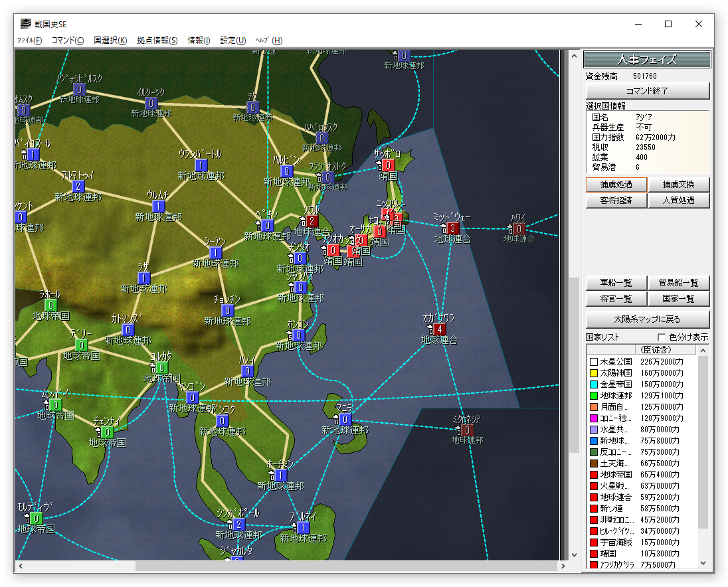Enable the 色分け表示 checkbox
Screen dimensions: 728x587
661,337
